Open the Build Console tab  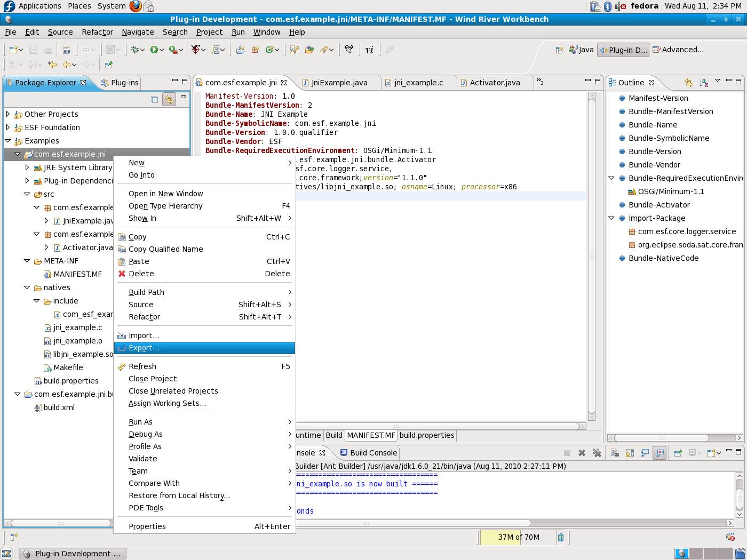tap(368, 453)
